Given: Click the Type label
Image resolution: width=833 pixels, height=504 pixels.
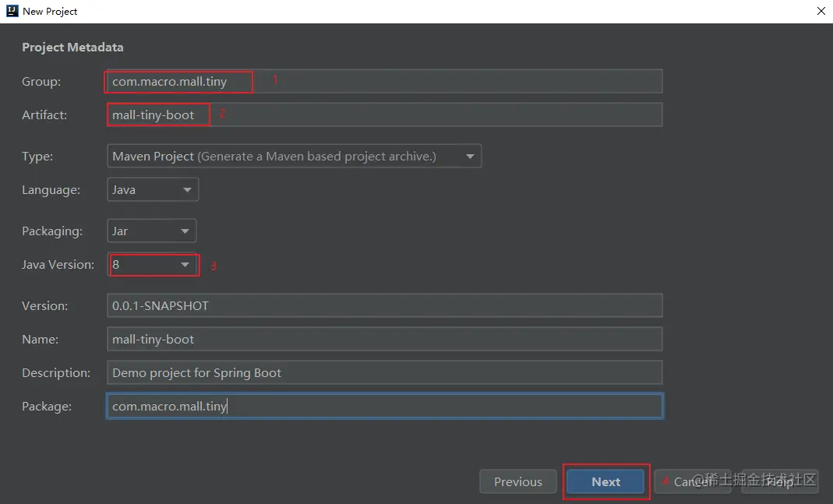Looking at the screenshot, I should [x=37, y=156].
